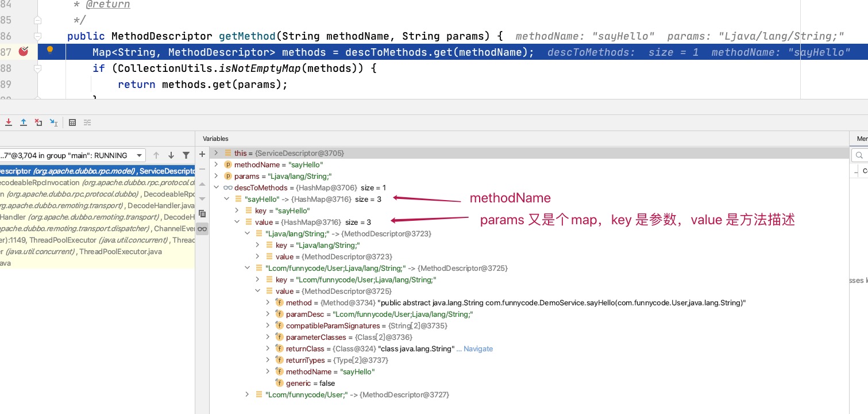The width and height of the screenshot is (868, 414).
Task: Add a new watch with plus icon
Action: pos(202,154)
